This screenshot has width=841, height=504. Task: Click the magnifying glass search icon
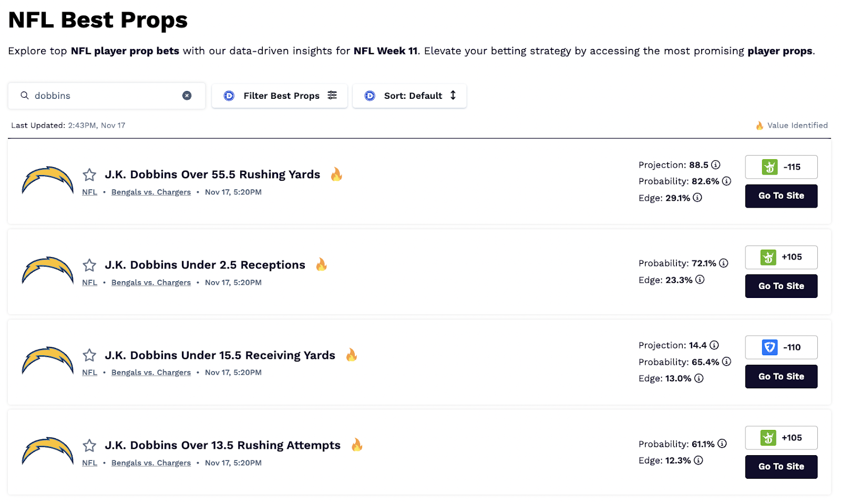[24, 96]
